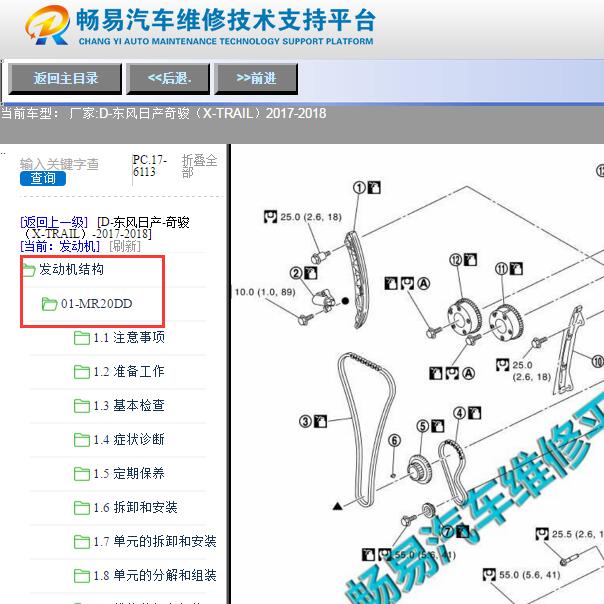Focus the 输入关键字查 keyword input field
The height and width of the screenshot is (604, 604).
click(59, 164)
